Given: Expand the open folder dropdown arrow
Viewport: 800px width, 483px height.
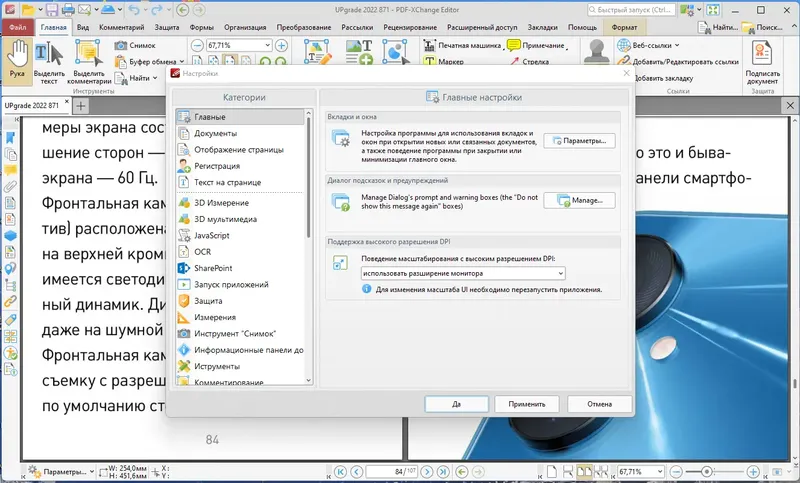Looking at the screenshot, I should coord(39,10).
